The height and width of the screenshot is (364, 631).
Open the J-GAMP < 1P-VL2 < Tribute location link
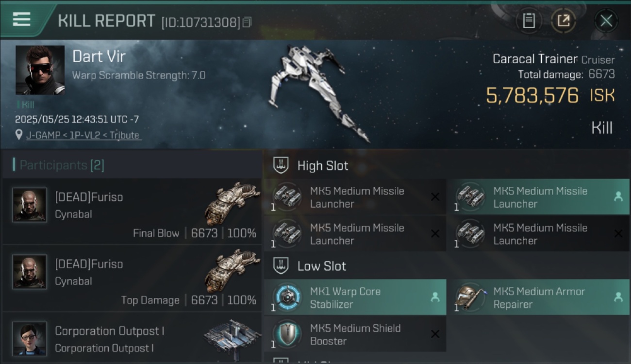[83, 135]
